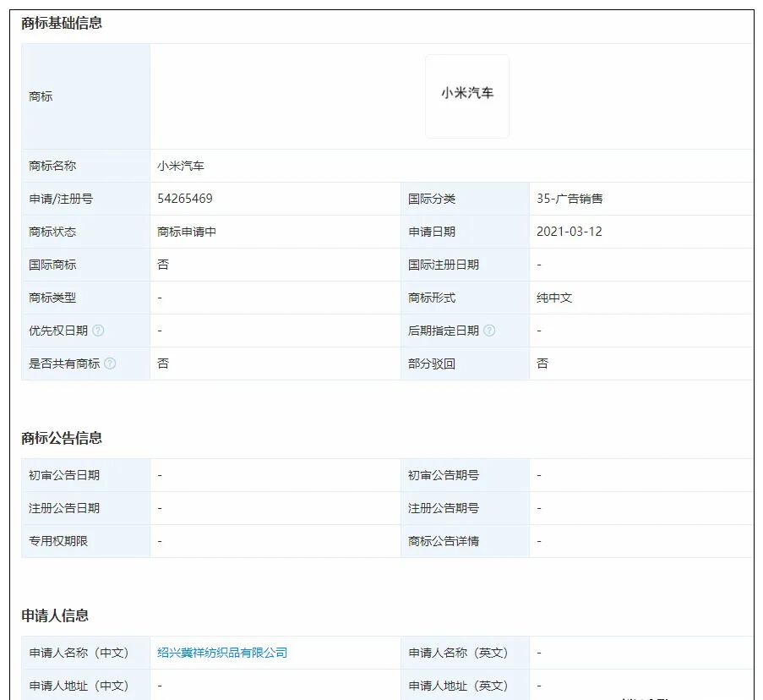This screenshot has width=763, height=700.
Task: Click the 国际商标 label
Action: coord(52,265)
